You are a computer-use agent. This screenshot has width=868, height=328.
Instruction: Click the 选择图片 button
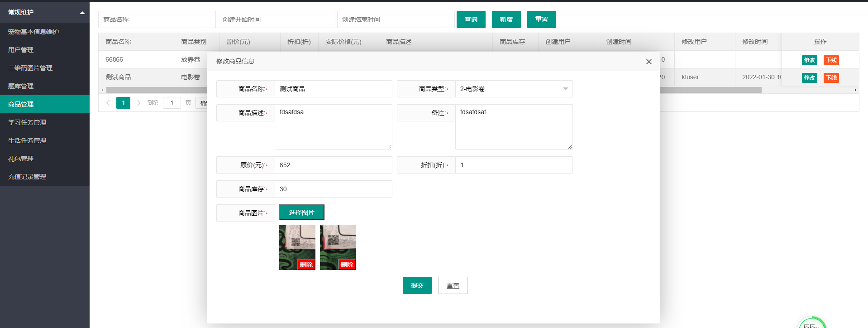[301, 212]
